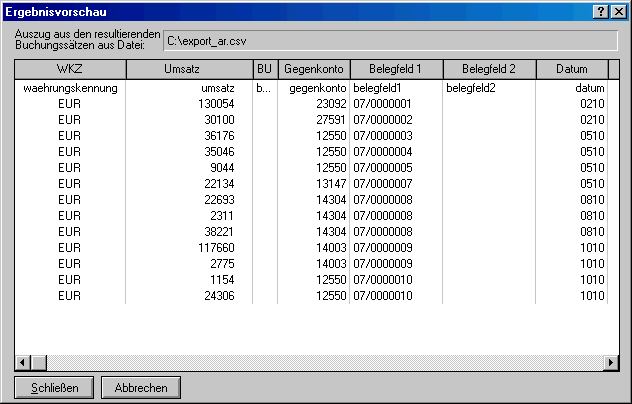The width and height of the screenshot is (632, 404).
Task: Select Gegenkonto 14304 in the 38221 row
Action: pyautogui.click(x=331, y=232)
